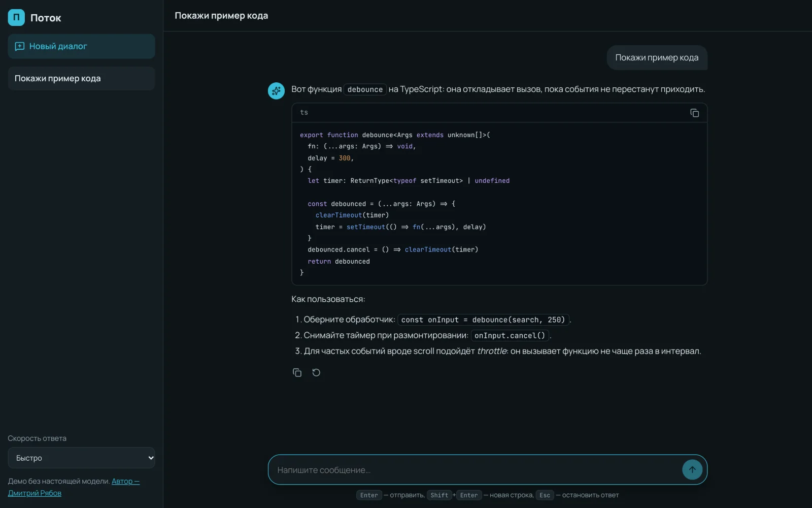The height and width of the screenshot is (508, 812).
Task: Click the inline debounce code tag
Action: tap(365, 89)
